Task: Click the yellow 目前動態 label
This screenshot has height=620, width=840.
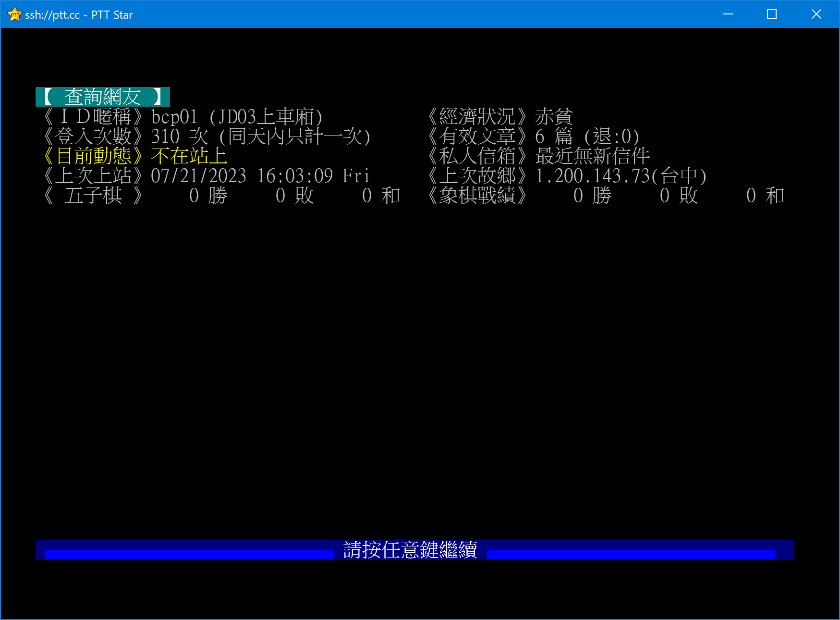Action: point(93,156)
